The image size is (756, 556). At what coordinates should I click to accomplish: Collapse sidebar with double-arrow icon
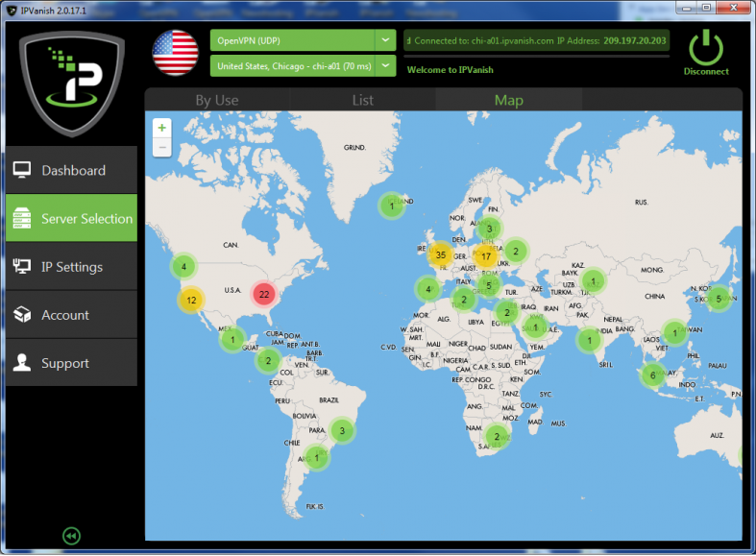pyautogui.click(x=70, y=536)
